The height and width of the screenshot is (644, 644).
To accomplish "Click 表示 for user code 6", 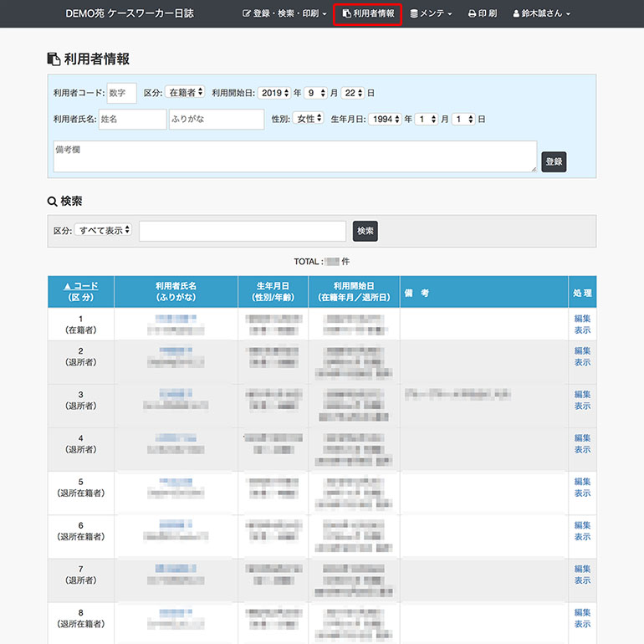I will coord(582,536).
